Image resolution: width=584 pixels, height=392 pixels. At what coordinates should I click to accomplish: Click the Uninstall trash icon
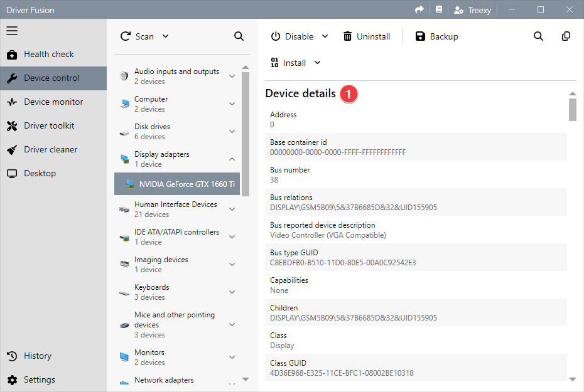pyautogui.click(x=347, y=36)
